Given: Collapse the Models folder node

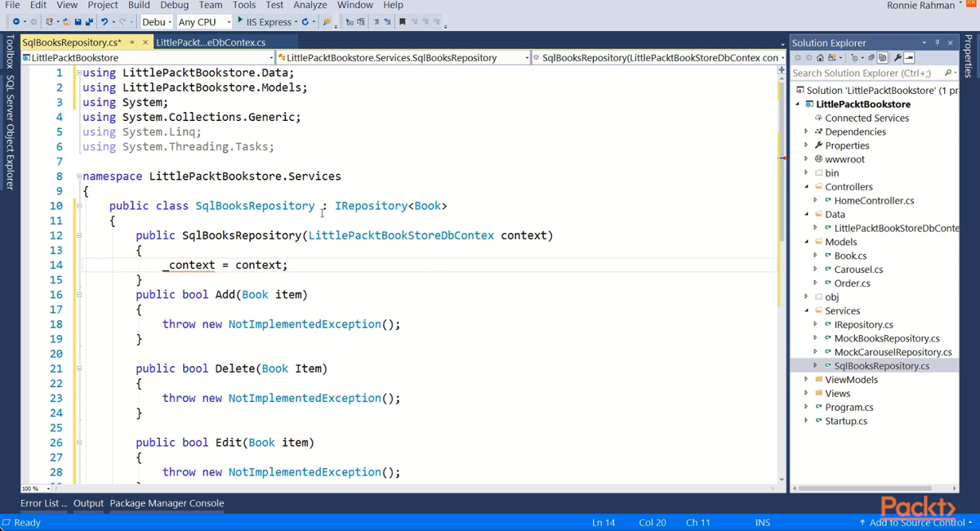Looking at the screenshot, I should pos(807,242).
